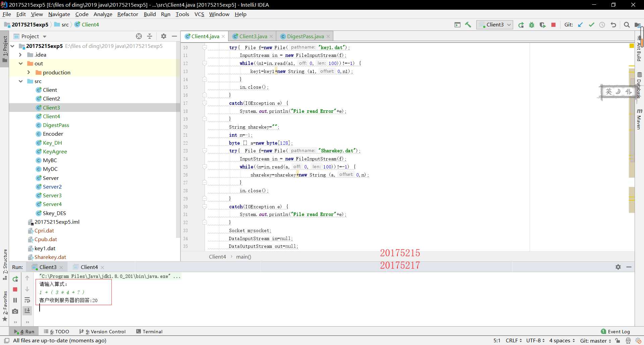Collapse the out folder
Image resolution: width=644 pixels, height=345 pixels.
pos(20,63)
